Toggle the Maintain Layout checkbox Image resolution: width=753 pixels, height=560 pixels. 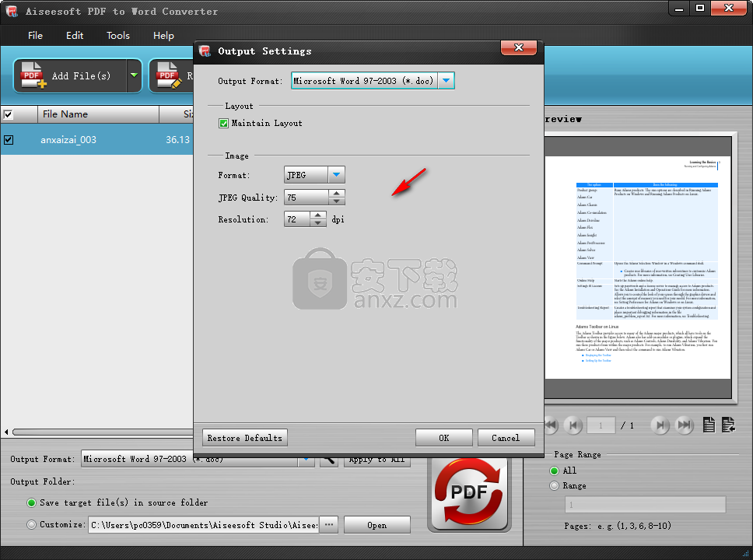223,124
